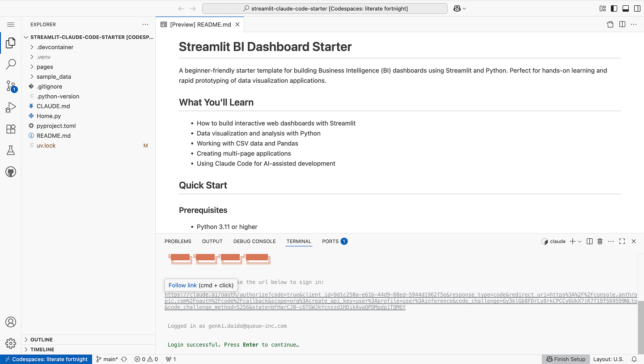The height and width of the screenshot is (364, 644).
Task: Toggle the bottom panel layout button
Action: pos(626,8)
